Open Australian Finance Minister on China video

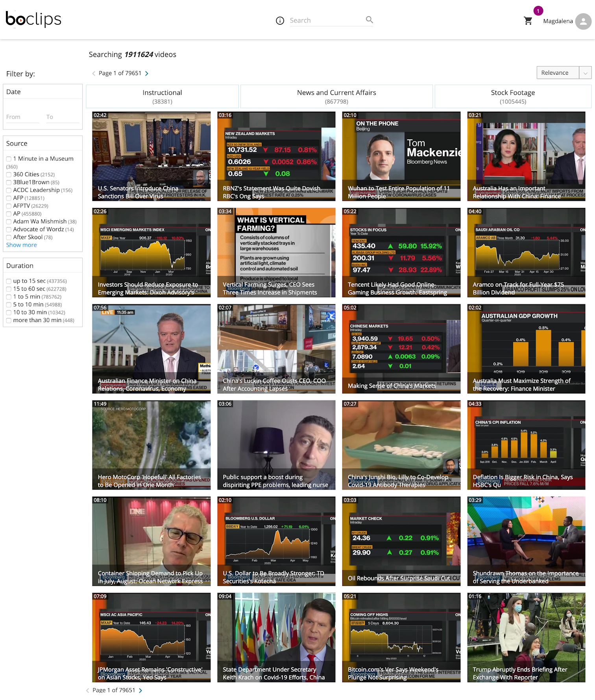[x=152, y=349]
